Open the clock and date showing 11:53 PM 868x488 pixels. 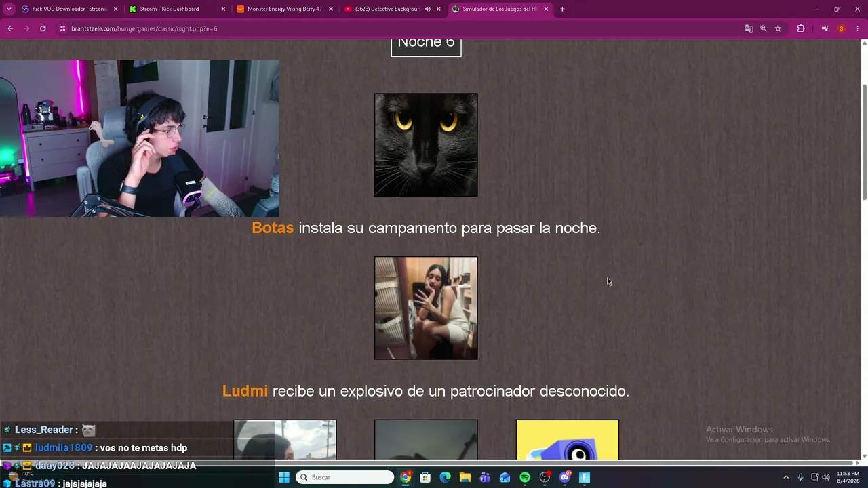click(x=848, y=477)
